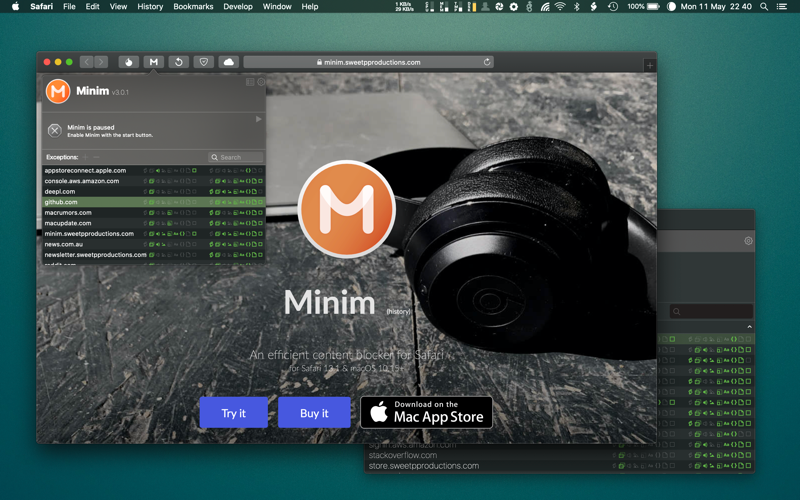Open the History menu

click(150, 6)
